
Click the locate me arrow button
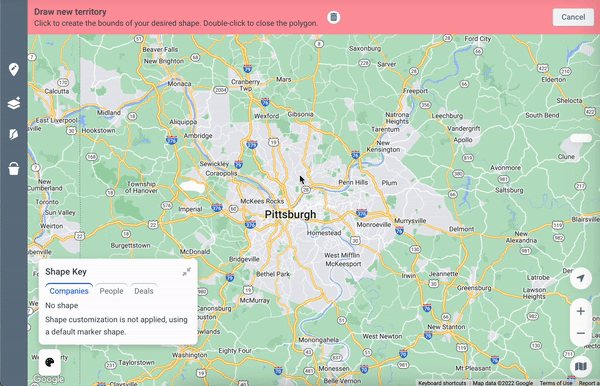point(580,278)
